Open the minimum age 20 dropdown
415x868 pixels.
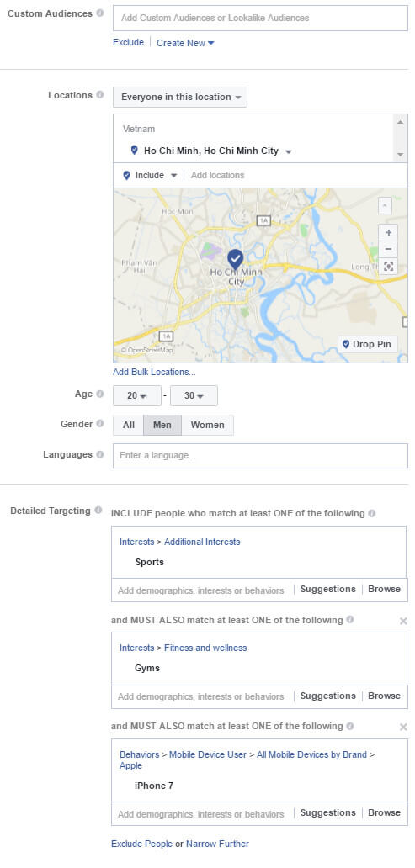(x=137, y=396)
